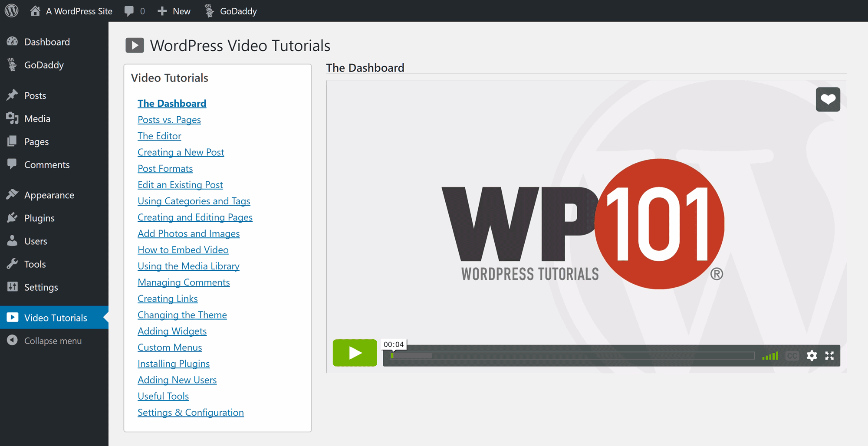The image size is (868, 446).
Task: Open the Dashboard menu item
Action: (x=47, y=42)
